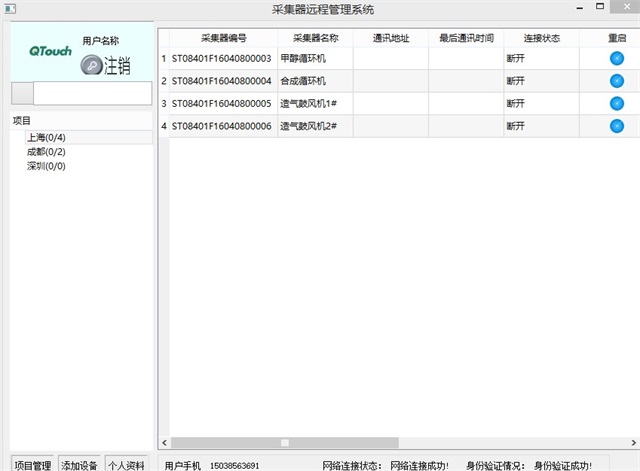
Task: Click phone number 15038563691 in status bar
Action: coord(235,466)
